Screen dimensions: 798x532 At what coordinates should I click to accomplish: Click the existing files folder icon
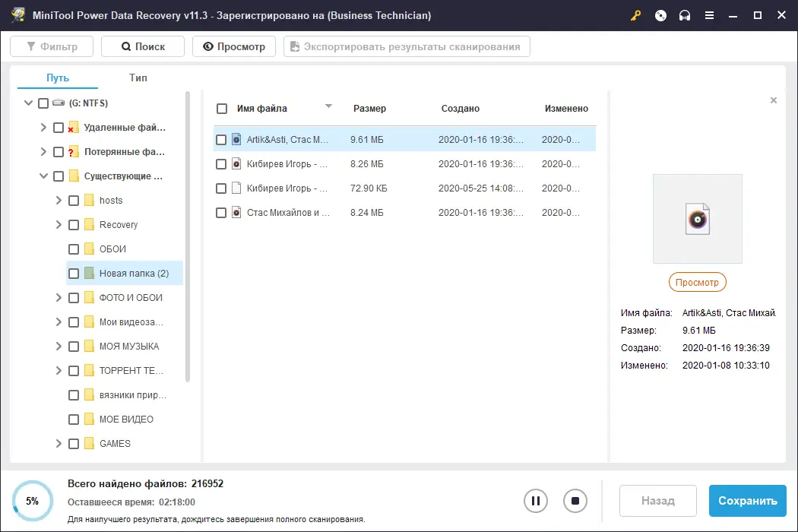[x=74, y=176]
